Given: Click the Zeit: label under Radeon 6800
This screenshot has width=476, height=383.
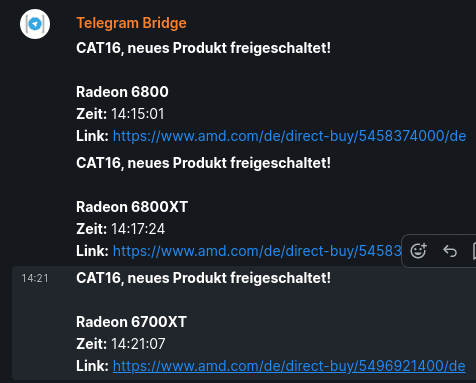Looking at the screenshot, I should coord(92,114).
